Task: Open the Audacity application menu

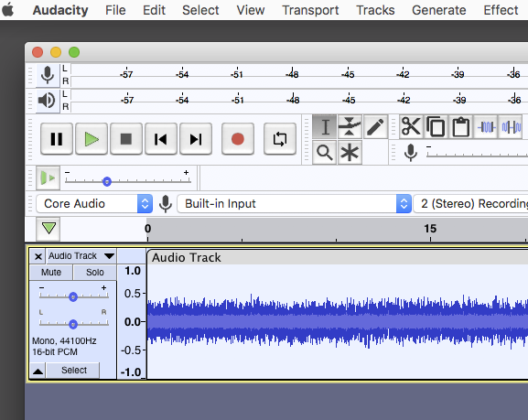Action: pyautogui.click(x=60, y=10)
